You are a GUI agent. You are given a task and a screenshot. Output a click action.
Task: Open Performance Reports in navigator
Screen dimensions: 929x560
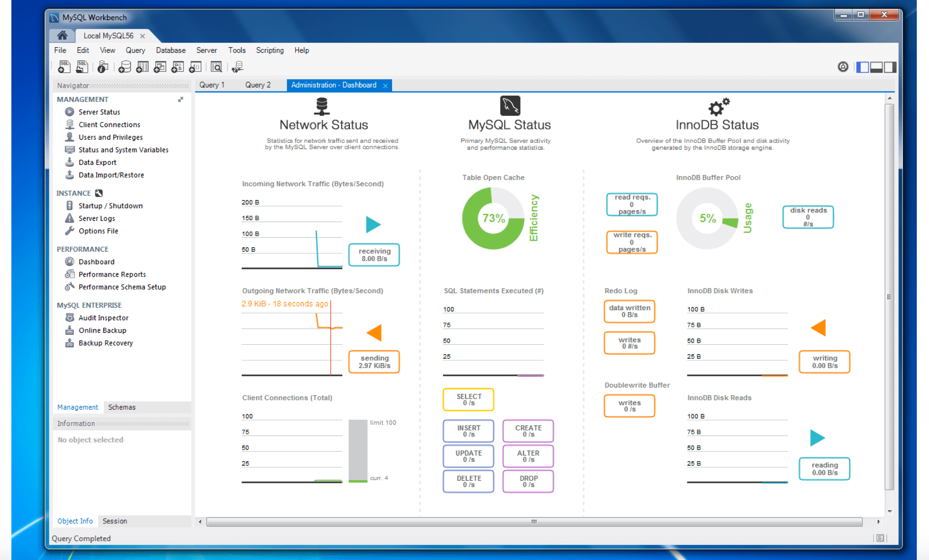112,275
